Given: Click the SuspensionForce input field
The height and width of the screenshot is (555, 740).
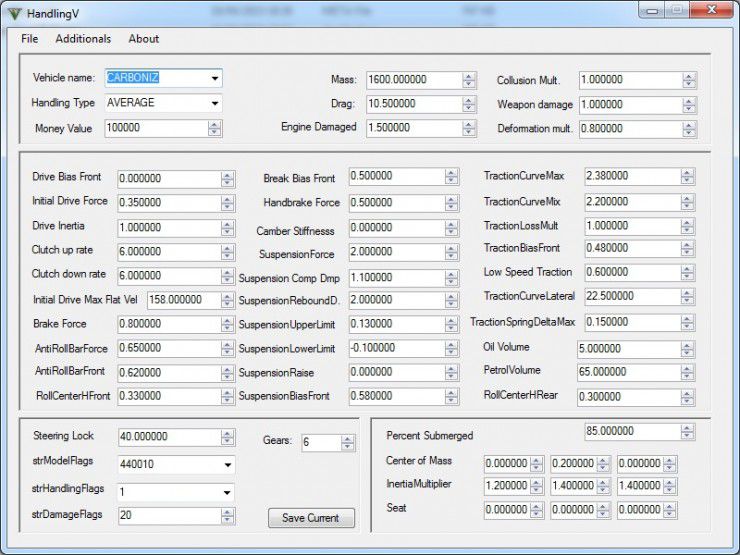Looking at the screenshot, I should point(395,252).
